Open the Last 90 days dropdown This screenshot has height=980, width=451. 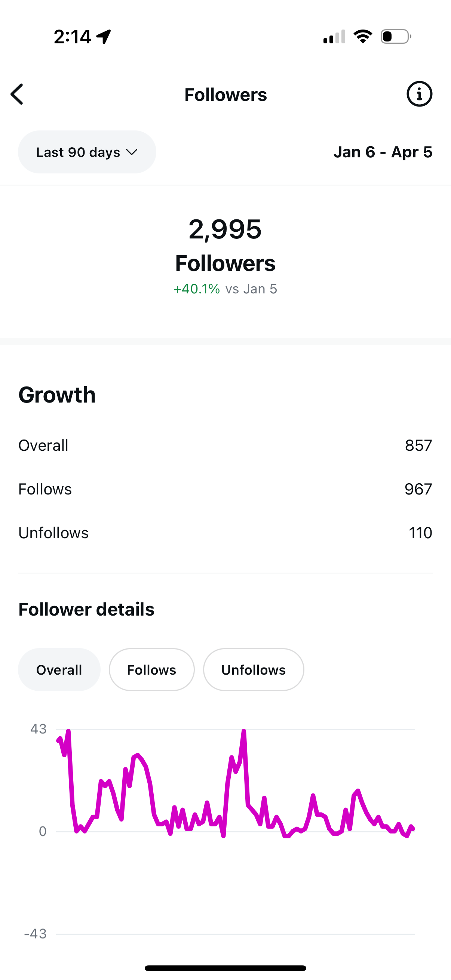point(87,152)
